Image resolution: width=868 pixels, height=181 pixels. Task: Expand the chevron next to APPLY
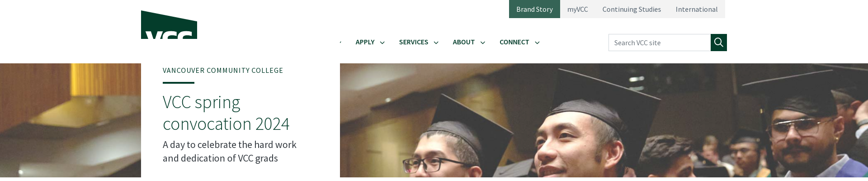tap(382, 43)
